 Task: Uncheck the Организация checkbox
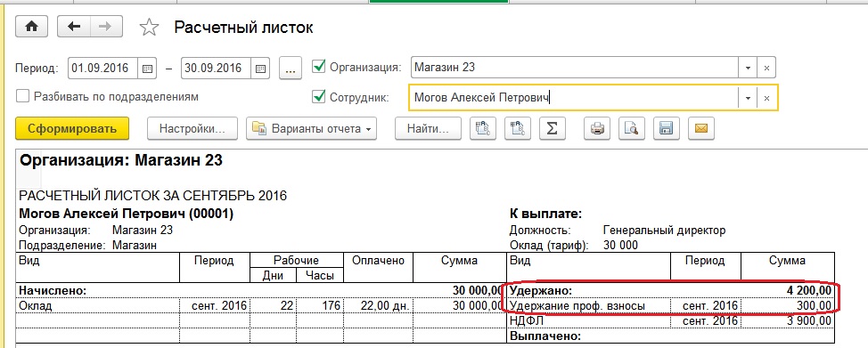coord(319,67)
